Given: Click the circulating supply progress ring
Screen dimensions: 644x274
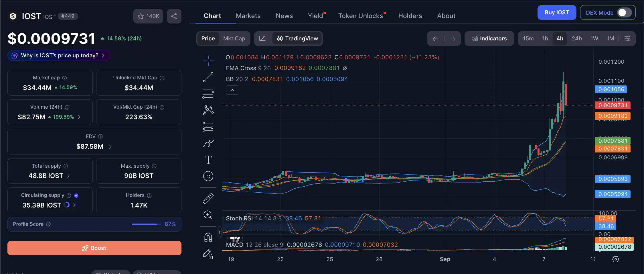Looking at the screenshot, I should 67,205.
